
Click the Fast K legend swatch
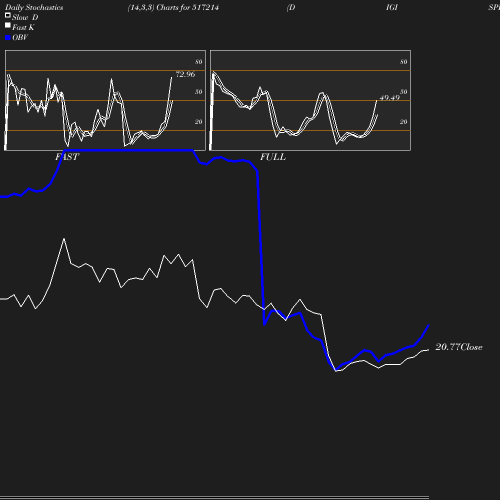pos(8,25)
